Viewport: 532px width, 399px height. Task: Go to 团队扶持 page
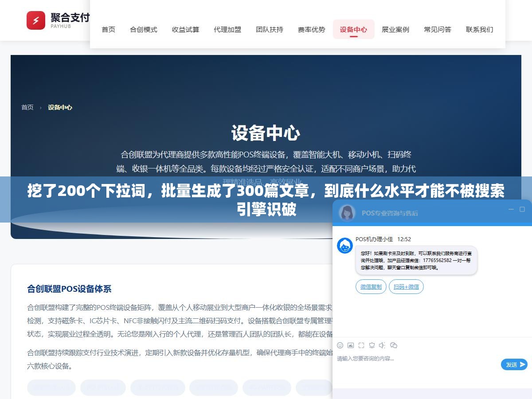[x=270, y=30]
